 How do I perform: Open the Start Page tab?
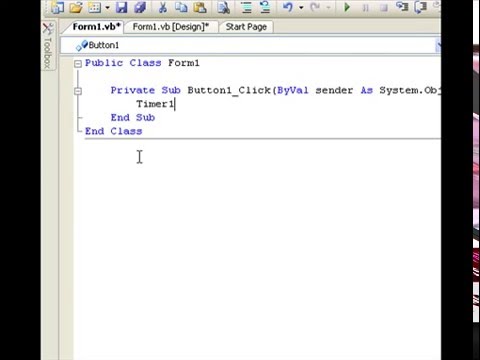pyautogui.click(x=246, y=27)
